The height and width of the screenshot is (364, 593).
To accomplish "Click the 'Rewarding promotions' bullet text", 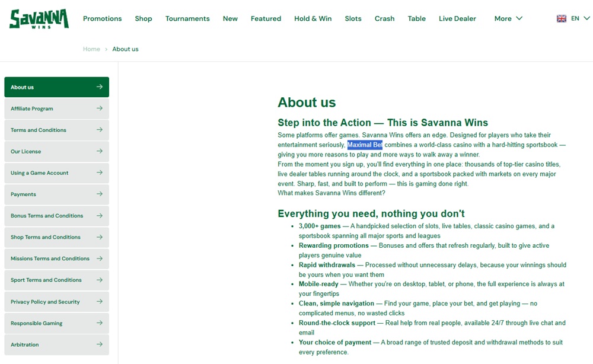I will point(333,245).
